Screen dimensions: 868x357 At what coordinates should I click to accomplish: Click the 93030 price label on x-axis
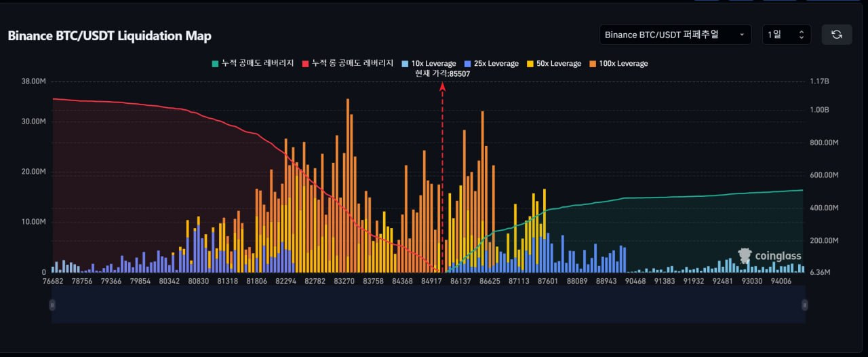click(751, 281)
